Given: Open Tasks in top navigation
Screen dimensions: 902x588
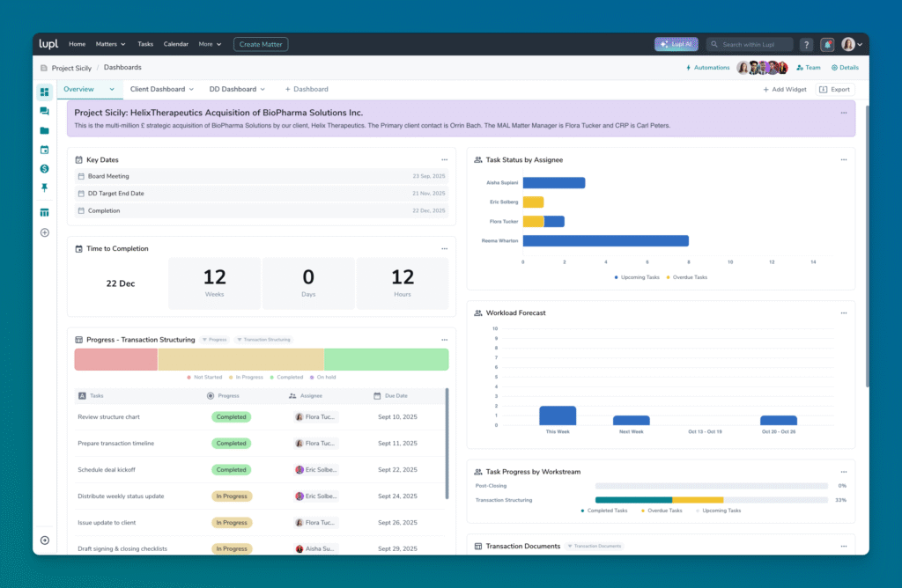Looking at the screenshot, I should (x=145, y=44).
